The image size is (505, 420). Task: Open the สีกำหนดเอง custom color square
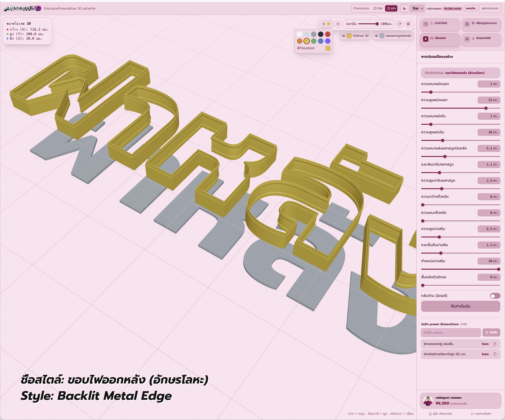(328, 48)
